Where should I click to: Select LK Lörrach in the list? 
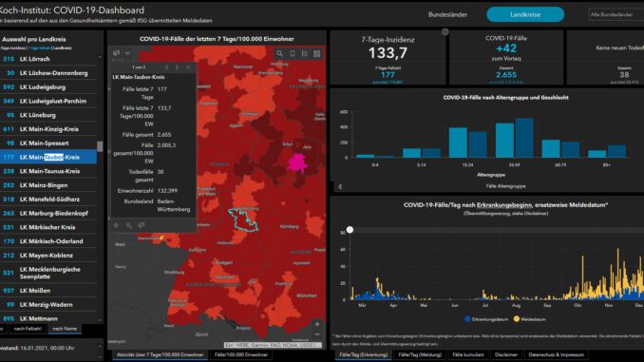pos(48,59)
